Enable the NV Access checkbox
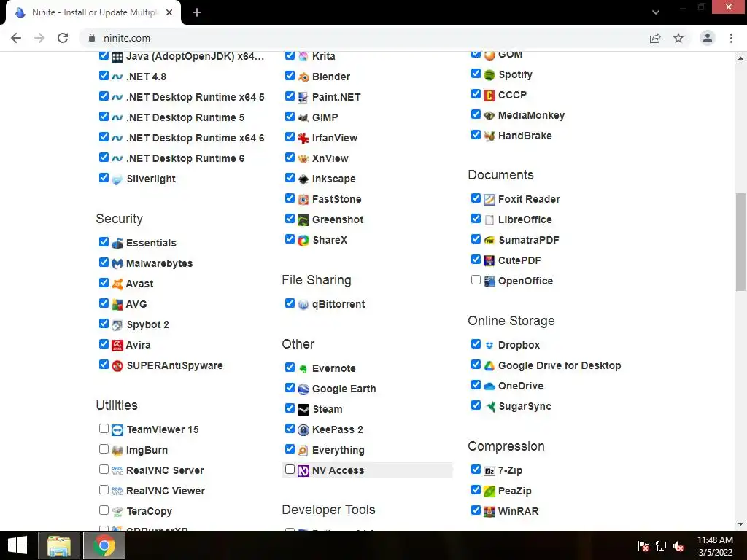The width and height of the screenshot is (747, 560). (290, 469)
